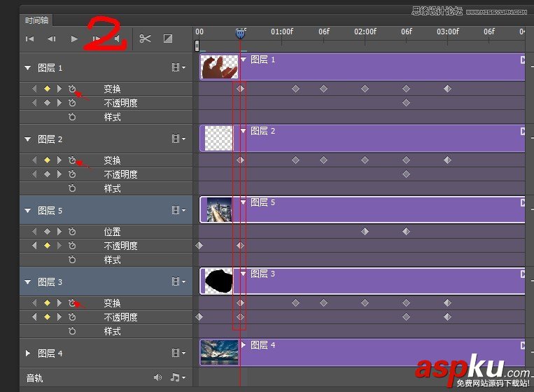Toggle 图层 1 变换 stopwatch
534x392 pixels.
pos(72,89)
